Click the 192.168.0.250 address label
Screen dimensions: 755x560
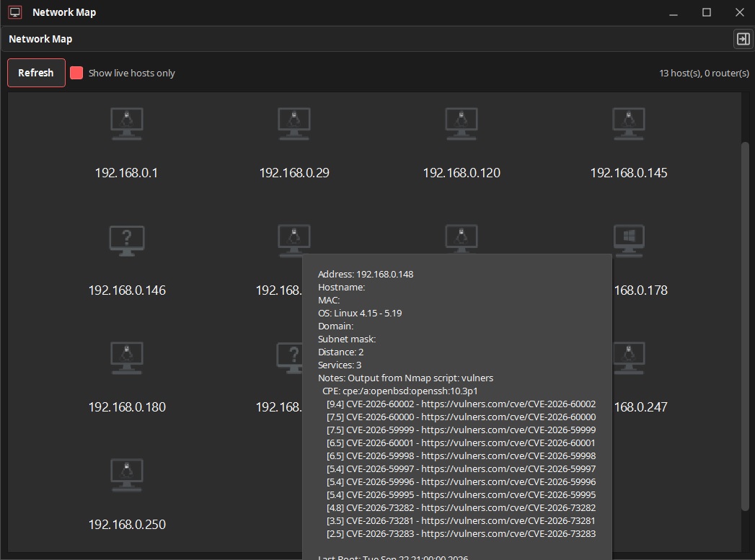click(x=127, y=525)
